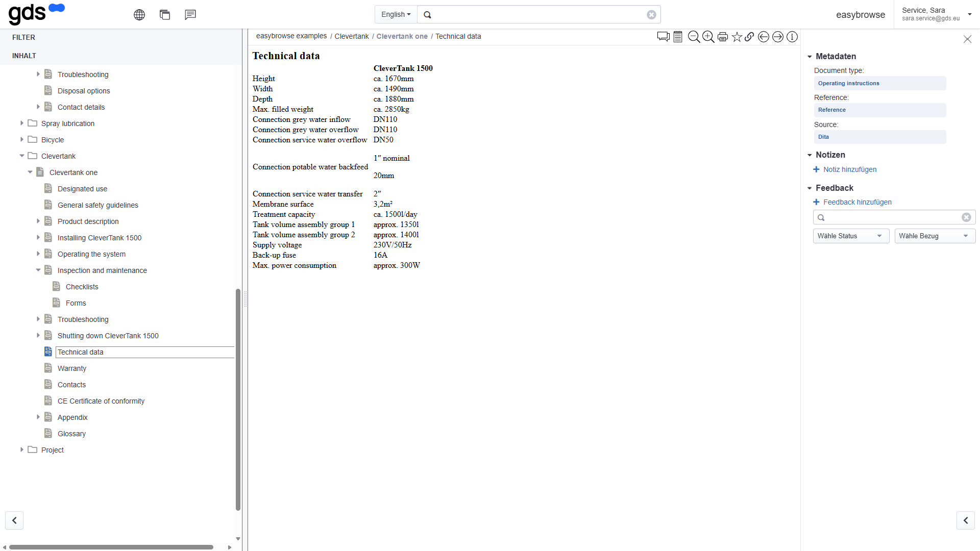This screenshot has width=980, height=551.
Task: Switch to the FILTER tab
Action: [x=23, y=37]
